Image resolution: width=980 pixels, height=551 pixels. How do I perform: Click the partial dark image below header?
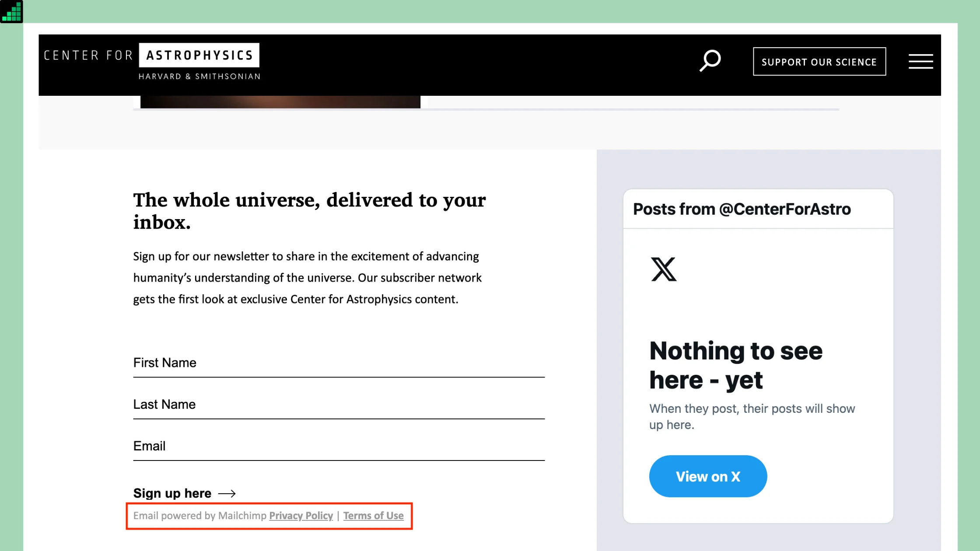pyautogui.click(x=280, y=102)
